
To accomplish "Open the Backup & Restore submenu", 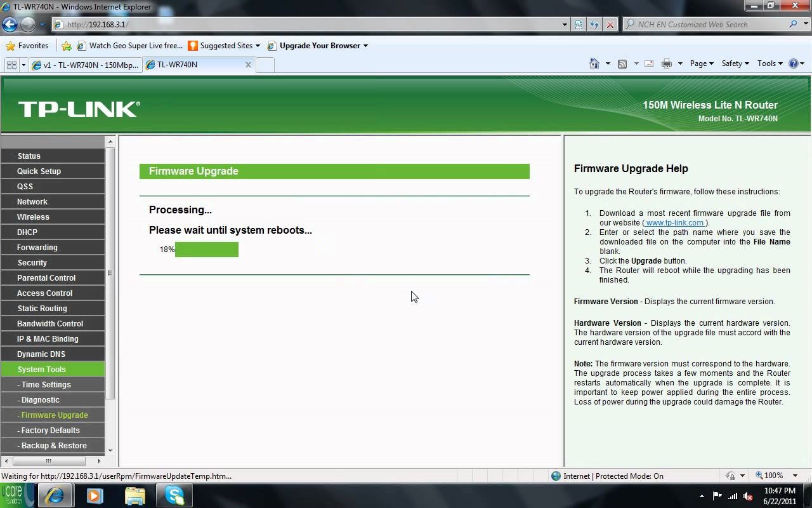I will click(53, 445).
